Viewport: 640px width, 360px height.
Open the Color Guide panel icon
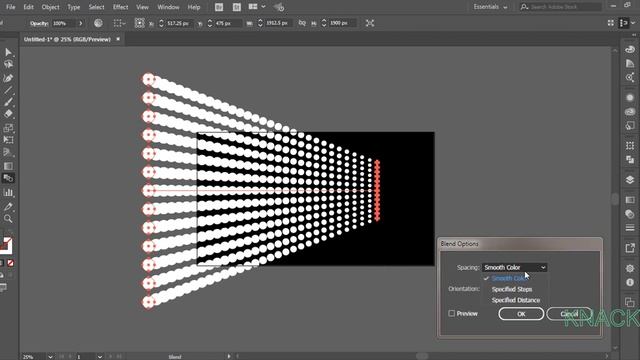click(630, 63)
